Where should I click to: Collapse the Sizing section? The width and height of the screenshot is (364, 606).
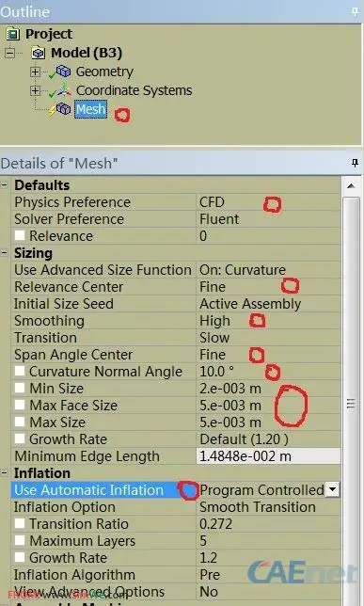coord(5,253)
